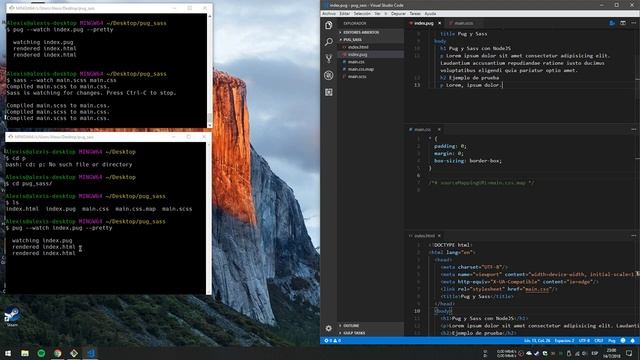Open more actions for the main.css editor group
The image size is (640, 360).
(x=633, y=129)
